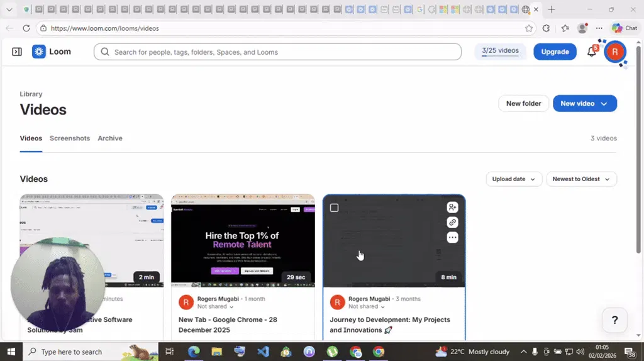Click the browser address bar URL

tap(105, 28)
